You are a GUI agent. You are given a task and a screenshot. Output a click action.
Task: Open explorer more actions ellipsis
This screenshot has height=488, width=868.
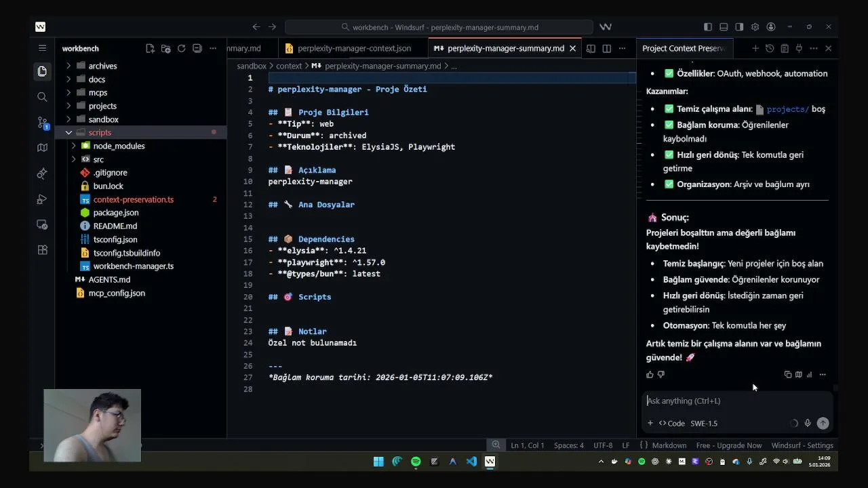(213, 48)
